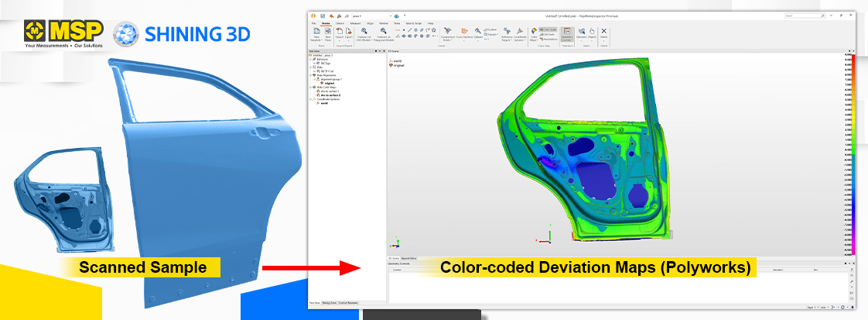Select the Cross-Sections tool
868x320 pixels.
464,34
